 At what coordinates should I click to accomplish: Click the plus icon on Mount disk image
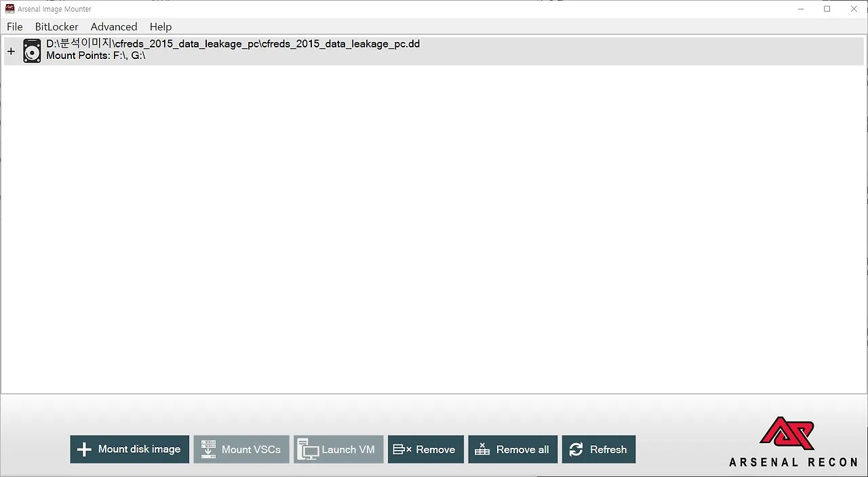[x=84, y=449]
